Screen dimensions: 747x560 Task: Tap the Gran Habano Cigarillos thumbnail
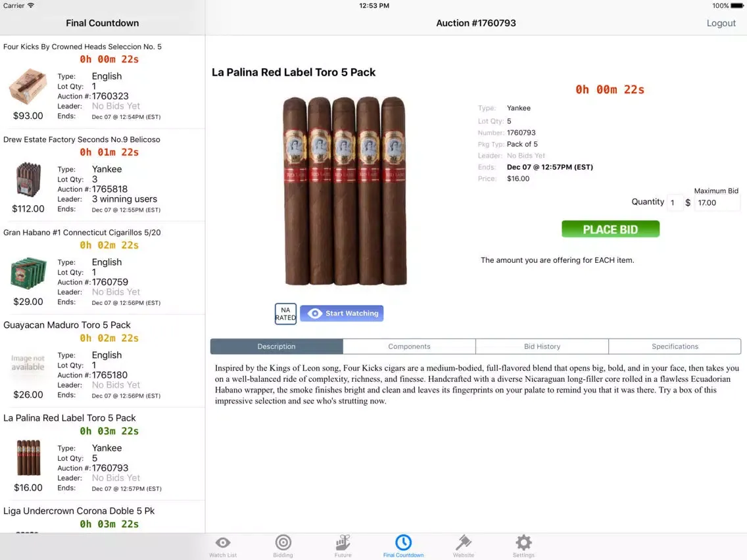pyautogui.click(x=28, y=273)
